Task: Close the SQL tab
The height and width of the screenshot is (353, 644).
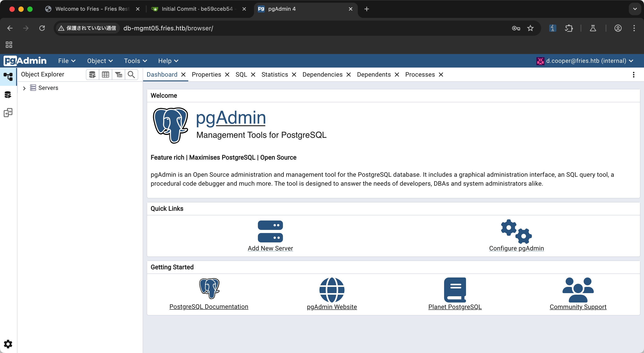Action: [253, 75]
